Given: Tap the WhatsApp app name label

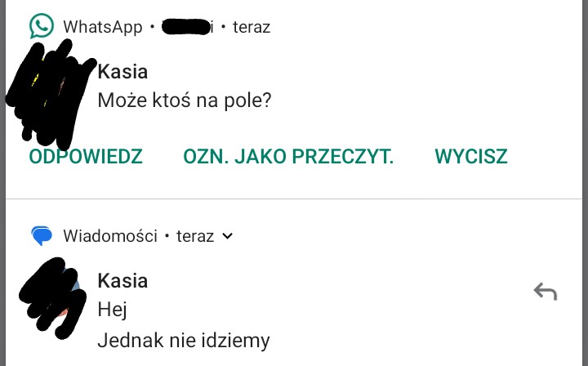Looking at the screenshot, I should [x=102, y=27].
